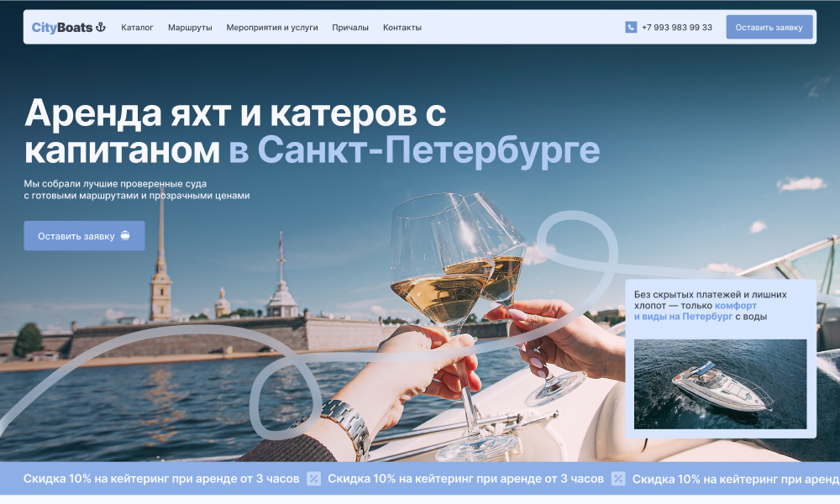Go to the Маршруты section

pyautogui.click(x=190, y=28)
